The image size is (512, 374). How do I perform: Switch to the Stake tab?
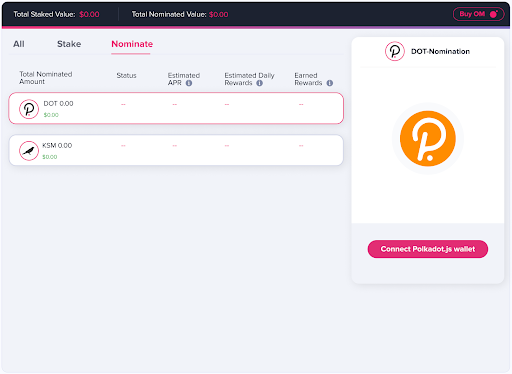click(x=69, y=44)
